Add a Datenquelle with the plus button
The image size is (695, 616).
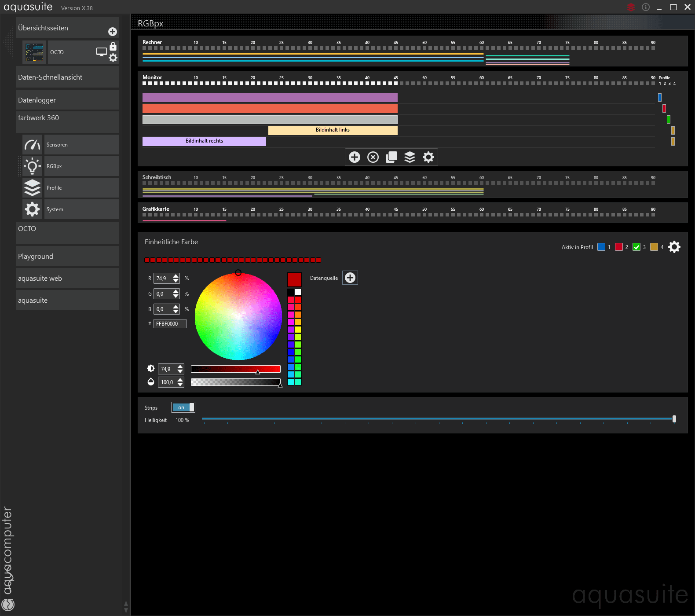(350, 278)
